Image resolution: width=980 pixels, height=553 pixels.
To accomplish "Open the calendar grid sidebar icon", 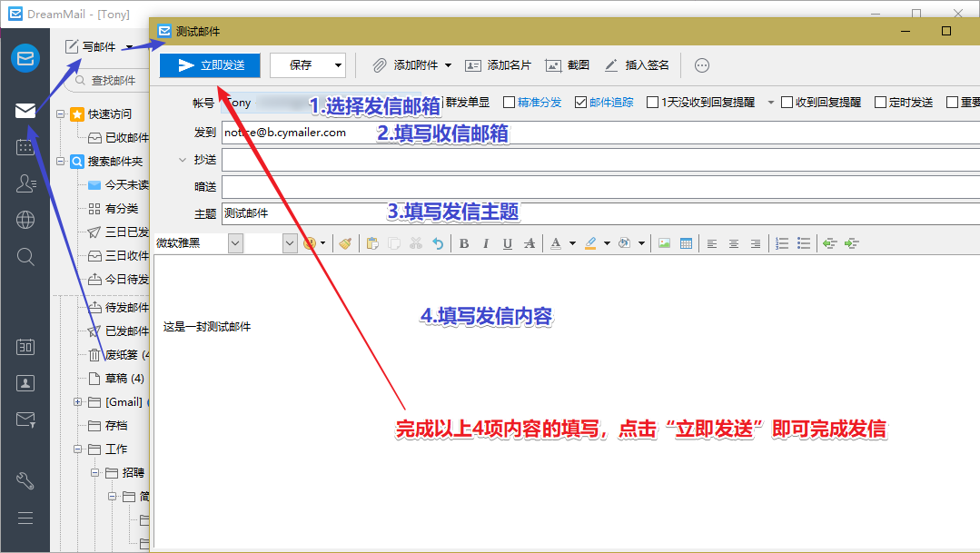I will pyautogui.click(x=25, y=147).
